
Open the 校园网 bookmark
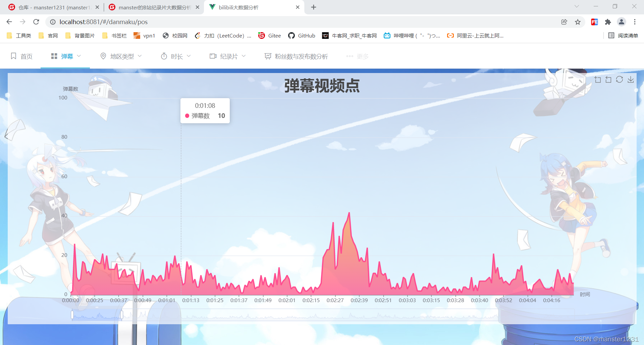pos(175,36)
